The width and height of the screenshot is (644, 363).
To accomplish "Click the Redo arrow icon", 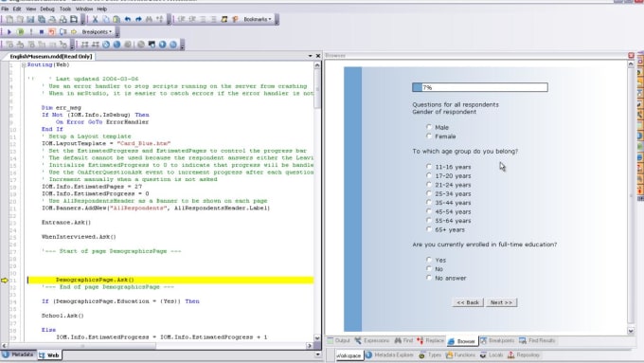I will pyautogui.click(x=138, y=19).
